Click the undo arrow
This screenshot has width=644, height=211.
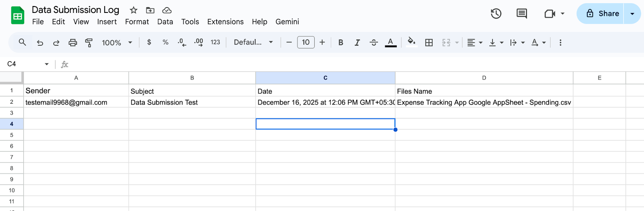[40, 42]
